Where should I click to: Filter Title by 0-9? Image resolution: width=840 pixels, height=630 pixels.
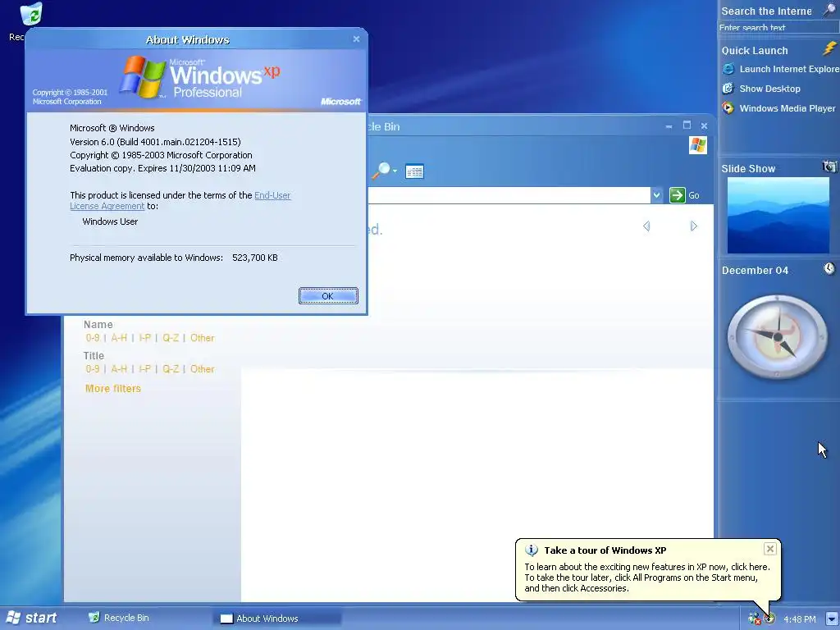[x=93, y=369]
